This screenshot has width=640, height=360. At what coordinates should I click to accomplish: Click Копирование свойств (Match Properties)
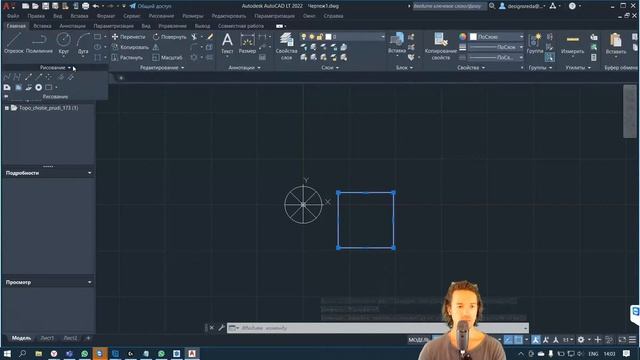(x=441, y=46)
